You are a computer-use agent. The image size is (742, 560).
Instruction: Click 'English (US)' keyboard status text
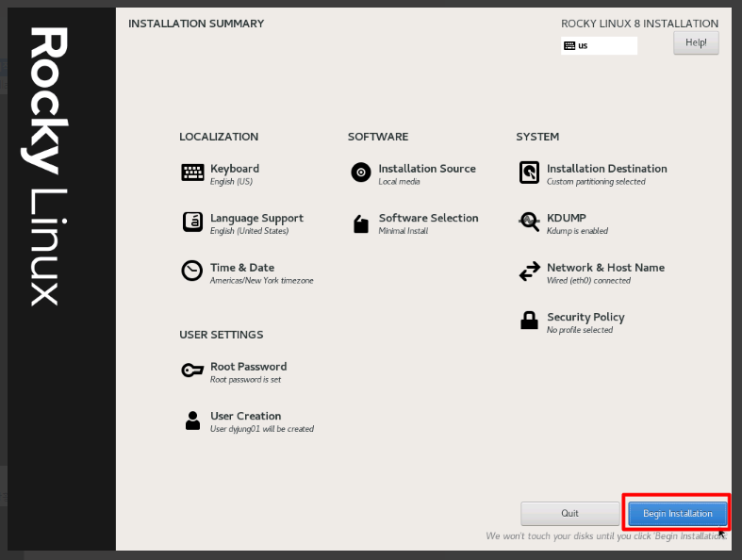point(231,182)
